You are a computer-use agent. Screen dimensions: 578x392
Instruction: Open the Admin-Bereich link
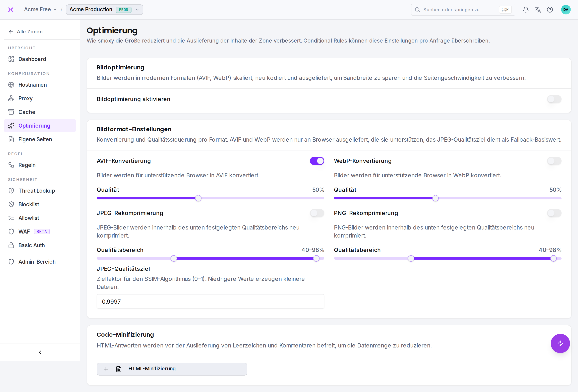[x=40, y=262]
